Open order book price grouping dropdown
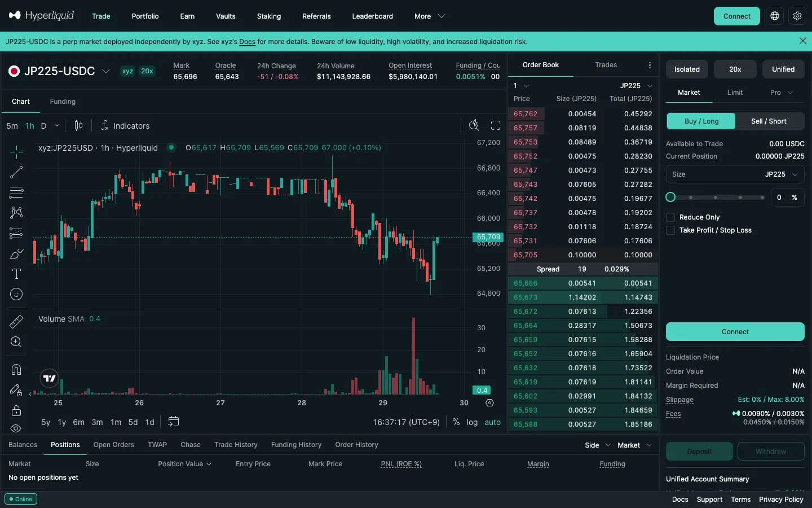Screen dimensions: 812x508 (520, 86)
